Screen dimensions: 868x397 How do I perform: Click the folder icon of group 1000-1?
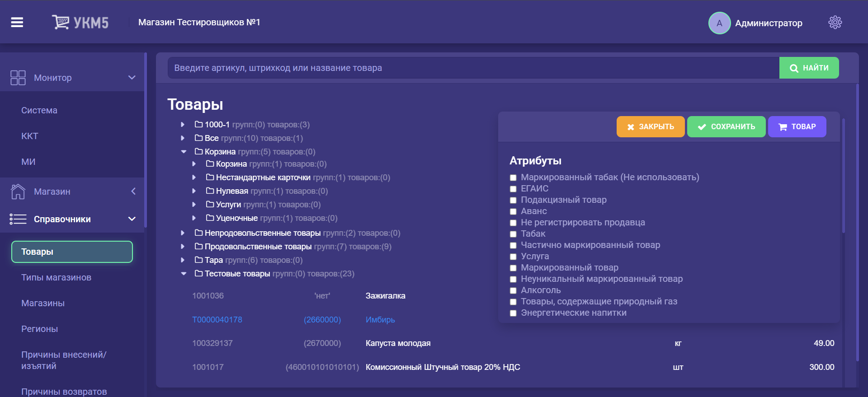pyautogui.click(x=198, y=124)
